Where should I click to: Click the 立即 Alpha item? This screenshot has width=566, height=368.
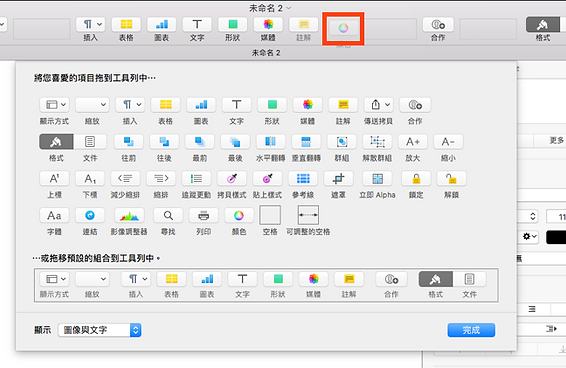coord(377,179)
